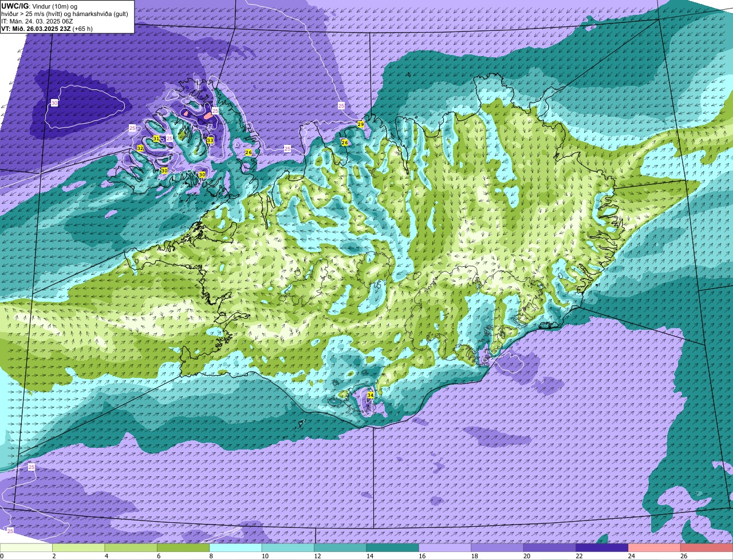Select the 24–26 m/s legend color swatch
Screen dimensions: 733x560
coord(655,547)
